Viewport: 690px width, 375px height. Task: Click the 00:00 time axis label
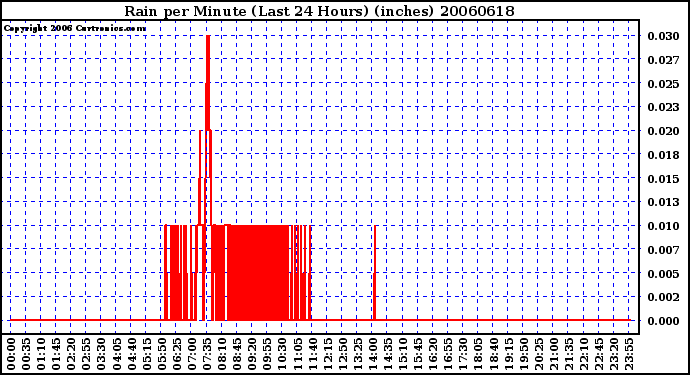click(11, 354)
